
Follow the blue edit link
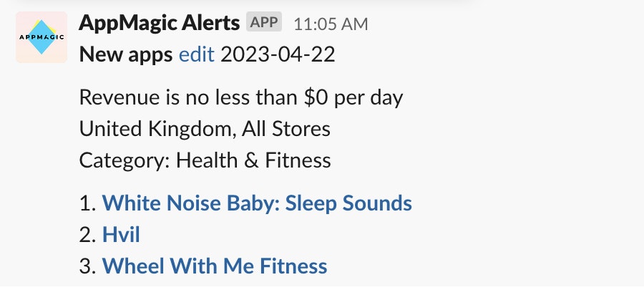tap(196, 54)
